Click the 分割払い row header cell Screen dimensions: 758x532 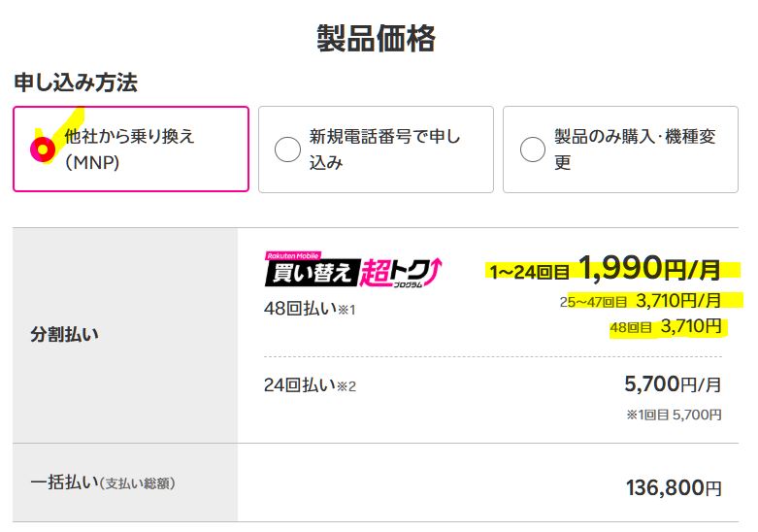tap(125, 335)
